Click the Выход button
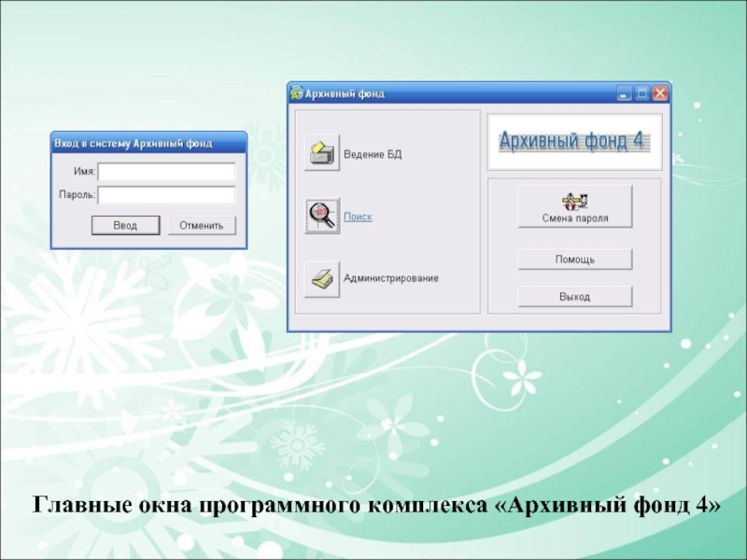This screenshot has width=747, height=560. click(575, 297)
